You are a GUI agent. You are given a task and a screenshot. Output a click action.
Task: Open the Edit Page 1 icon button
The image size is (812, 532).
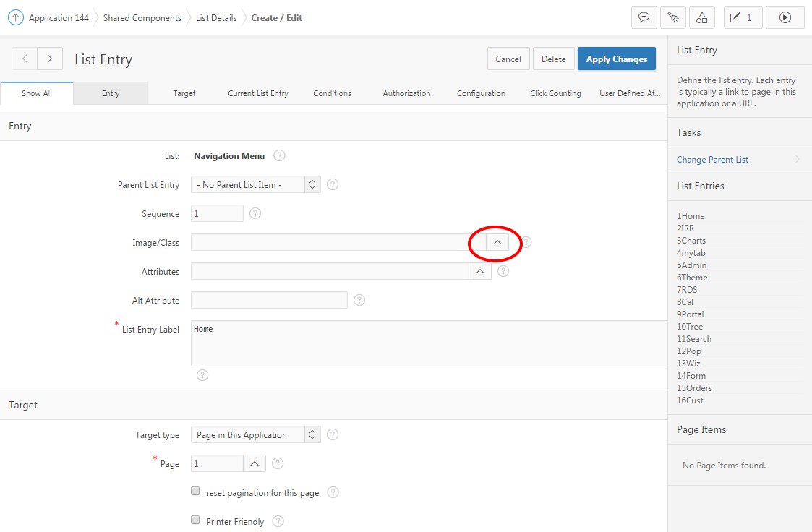743,17
